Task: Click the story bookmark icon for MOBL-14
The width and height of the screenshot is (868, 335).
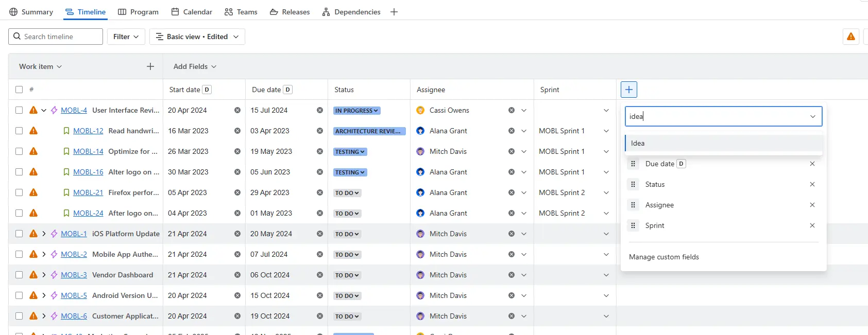Action: pos(66,151)
